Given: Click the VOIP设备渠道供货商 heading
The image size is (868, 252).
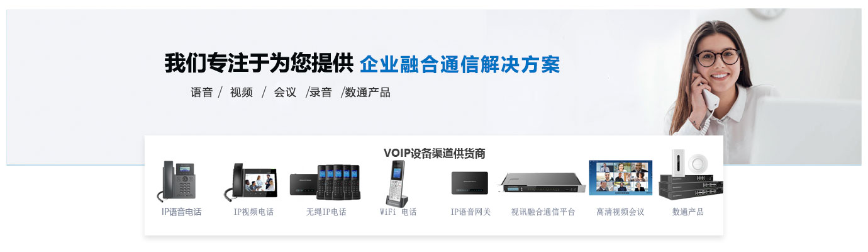Looking at the screenshot, I should tap(434, 153).
